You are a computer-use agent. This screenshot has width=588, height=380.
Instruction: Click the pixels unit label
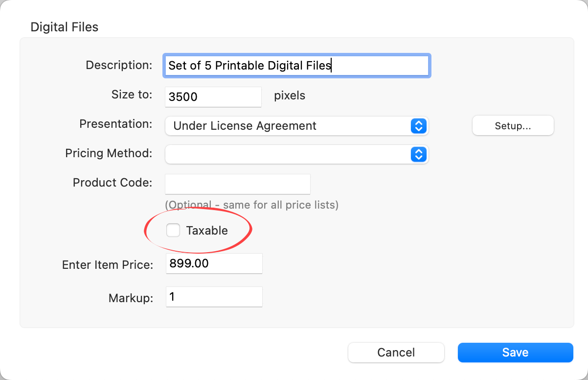[x=290, y=95]
